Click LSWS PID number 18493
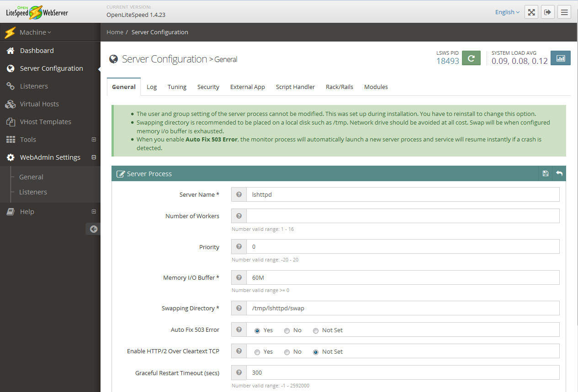578x392 pixels. click(448, 61)
